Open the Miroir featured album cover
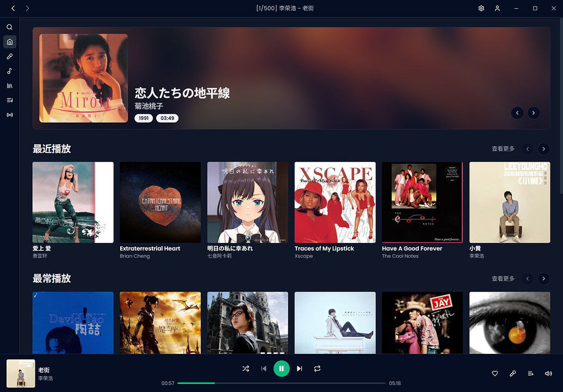 (x=83, y=78)
